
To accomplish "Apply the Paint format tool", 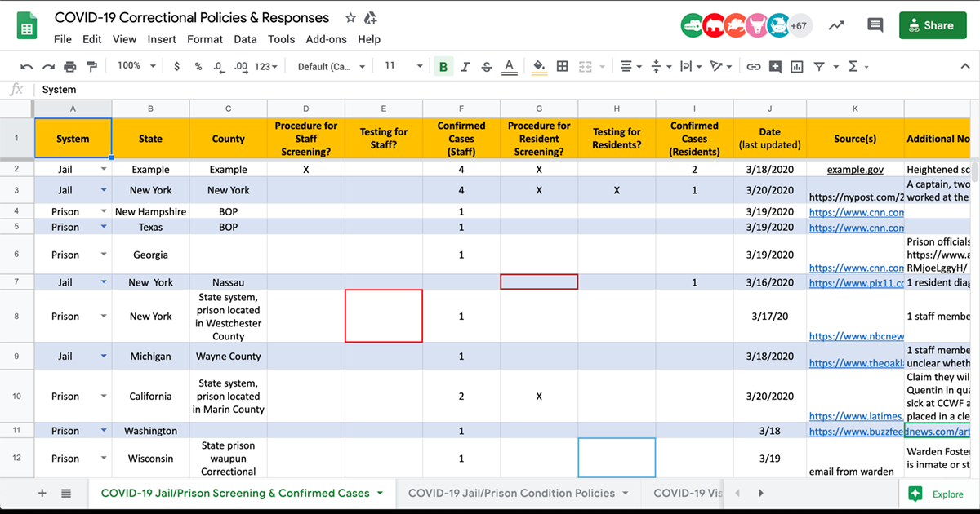I will coord(92,66).
